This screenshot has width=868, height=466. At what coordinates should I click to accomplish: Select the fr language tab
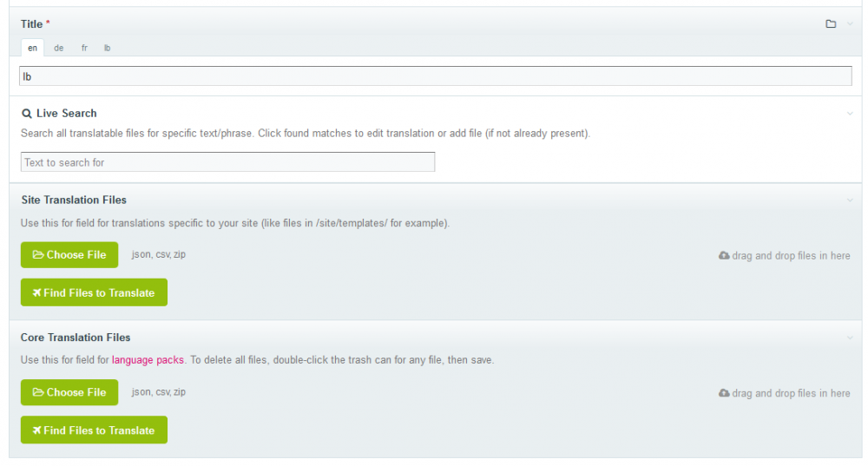click(x=84, y=49)
